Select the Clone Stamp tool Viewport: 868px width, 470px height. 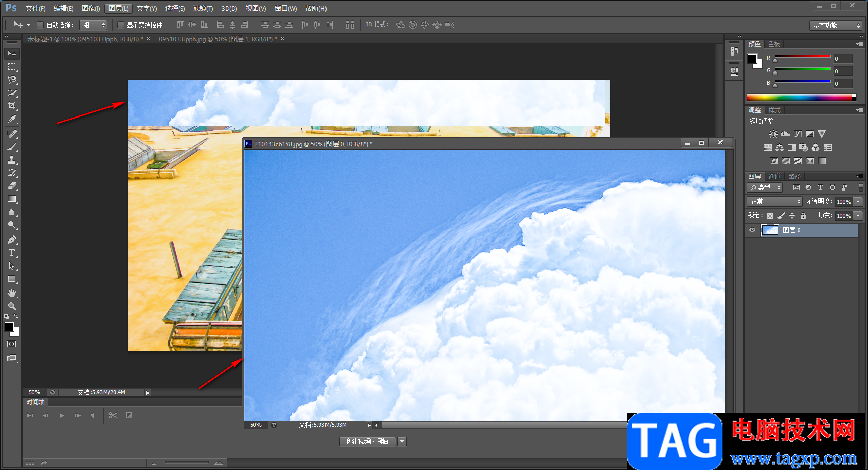(12, 160)
